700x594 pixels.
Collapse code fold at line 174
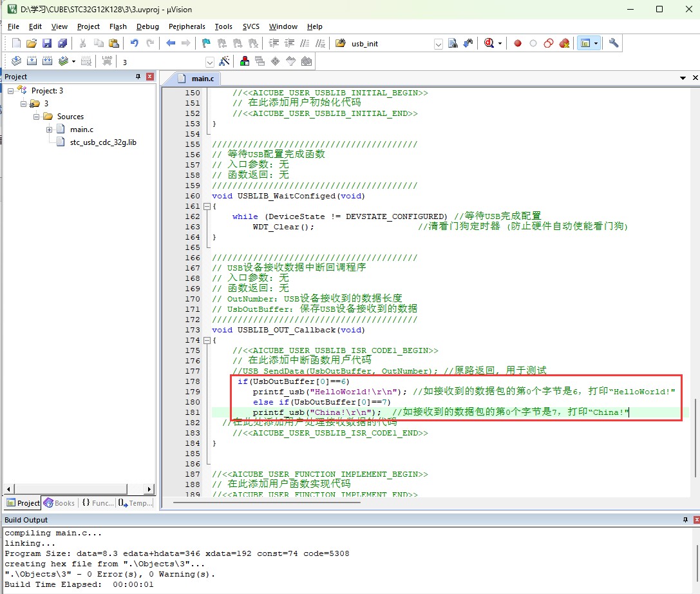207,340
